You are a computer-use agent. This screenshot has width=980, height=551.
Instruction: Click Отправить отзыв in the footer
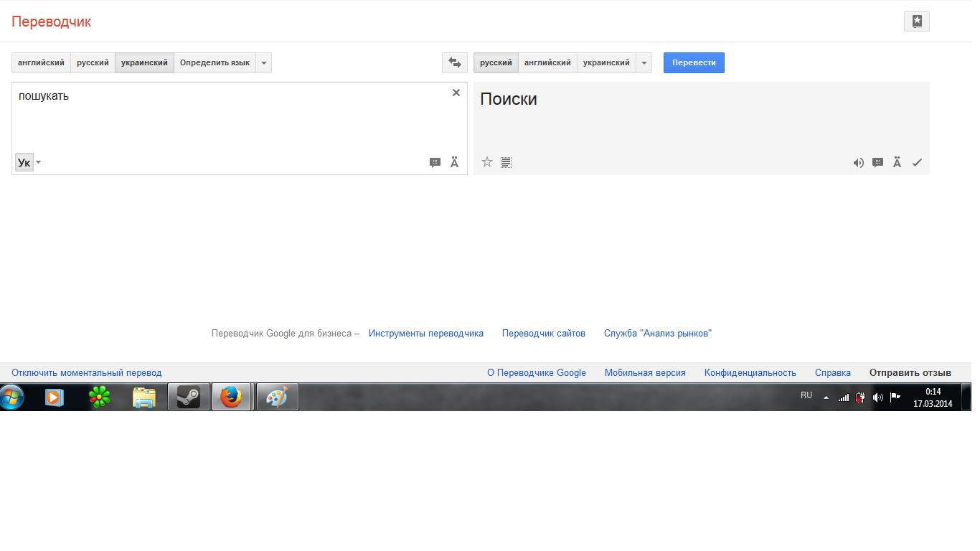coord(910,373)
